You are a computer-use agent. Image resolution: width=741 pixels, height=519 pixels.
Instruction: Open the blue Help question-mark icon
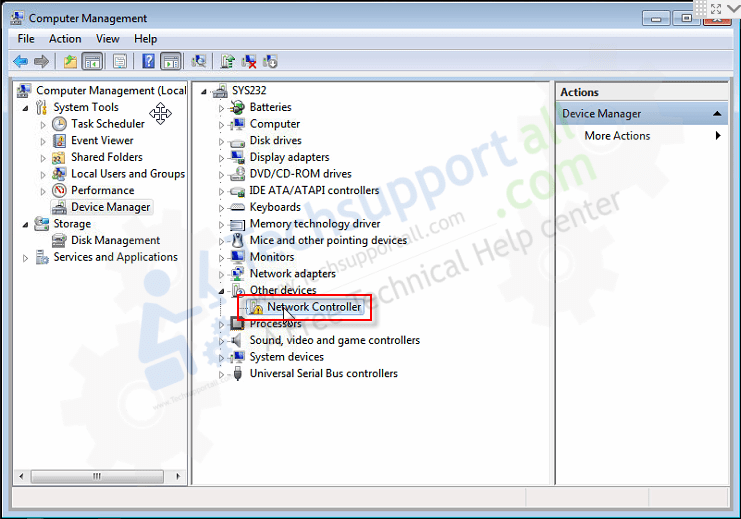pyautogui.click(x=148, y=61)
